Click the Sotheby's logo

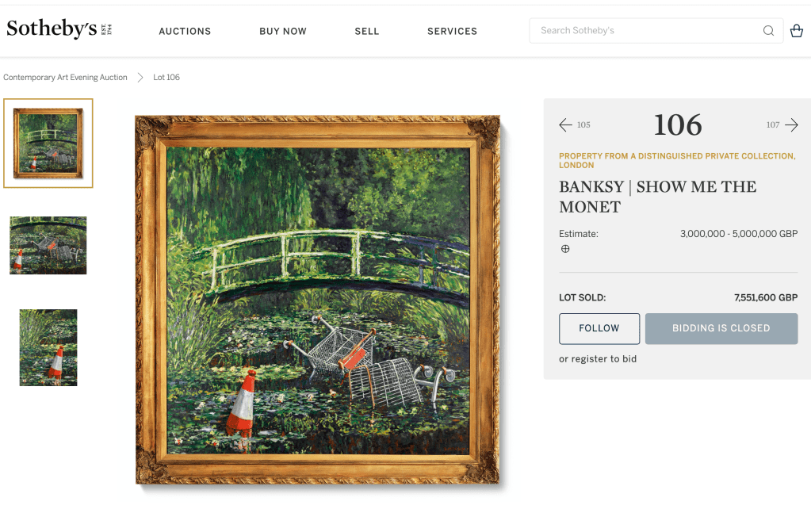(59, 29)
